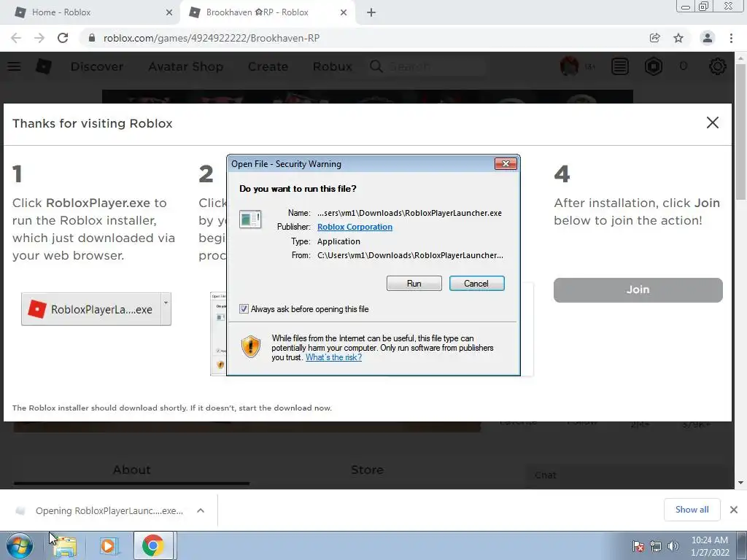Open the Chrome three-dot menu

click(731, 38)
